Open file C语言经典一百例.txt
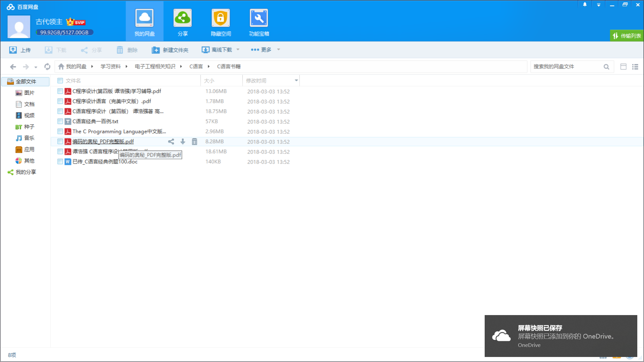The width and height of the screenshot is (644, 362). [x=95, y=121]
